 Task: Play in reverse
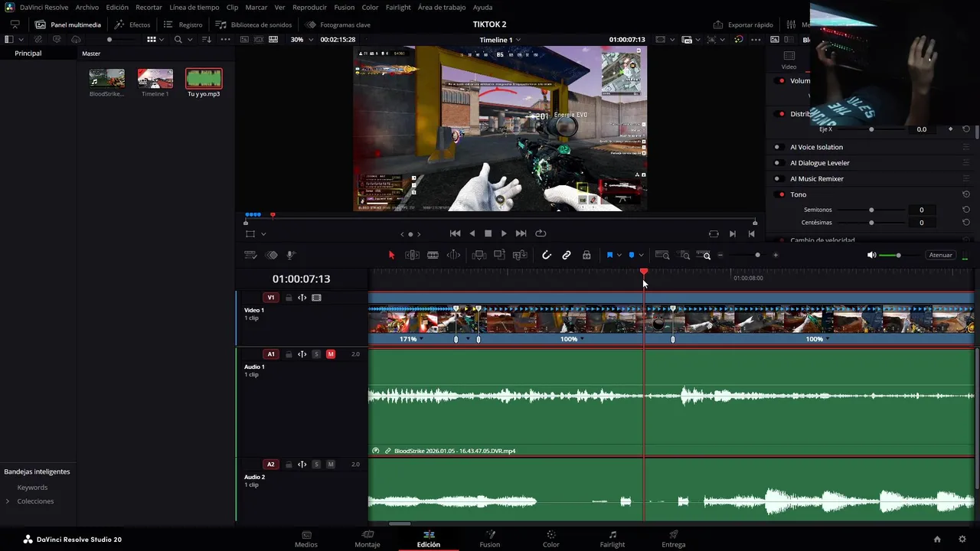pyautogui.click(x=472, y=233)
